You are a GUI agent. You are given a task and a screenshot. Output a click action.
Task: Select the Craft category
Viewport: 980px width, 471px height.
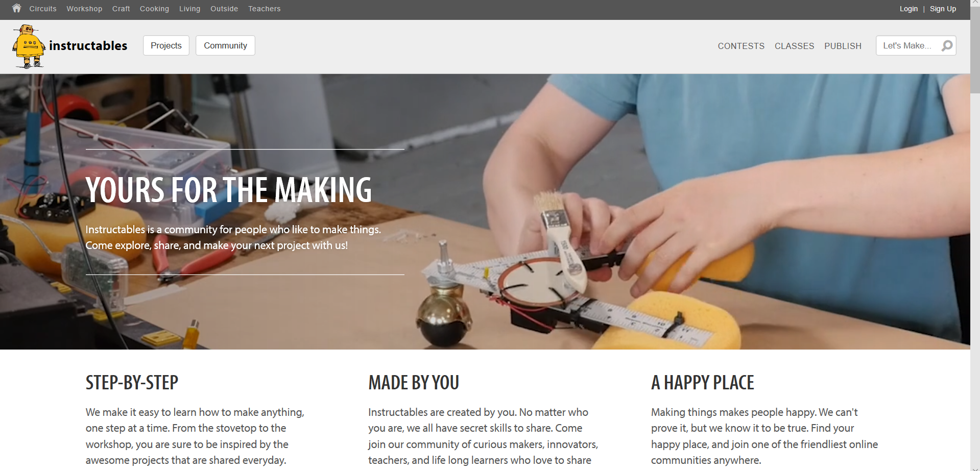point(121,9)
